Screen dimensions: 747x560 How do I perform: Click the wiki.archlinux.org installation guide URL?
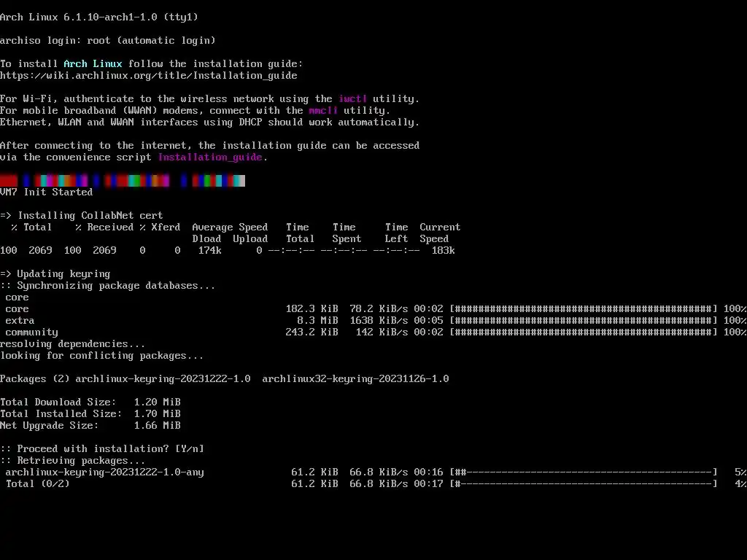(x=149, y=76)
